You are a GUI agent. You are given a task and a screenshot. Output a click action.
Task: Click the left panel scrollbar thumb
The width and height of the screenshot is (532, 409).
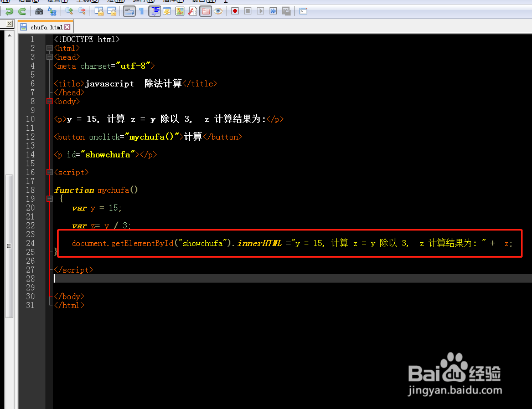pyautogui.click(x=9, y=246)
